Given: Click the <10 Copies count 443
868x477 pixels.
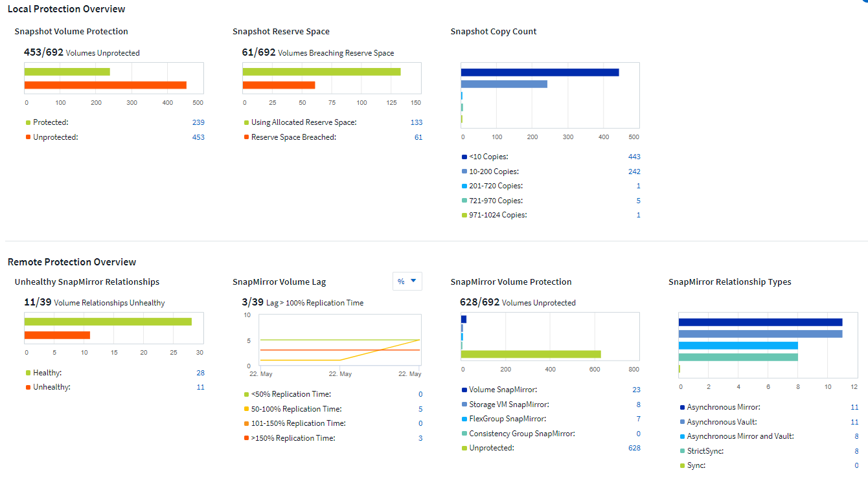Looking at the screenshot, I should tap(634, 157).
